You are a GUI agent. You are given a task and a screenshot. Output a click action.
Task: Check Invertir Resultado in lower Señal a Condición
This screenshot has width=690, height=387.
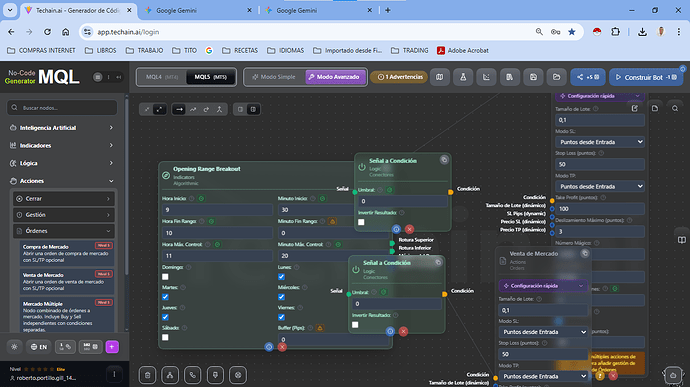[355, 325]
